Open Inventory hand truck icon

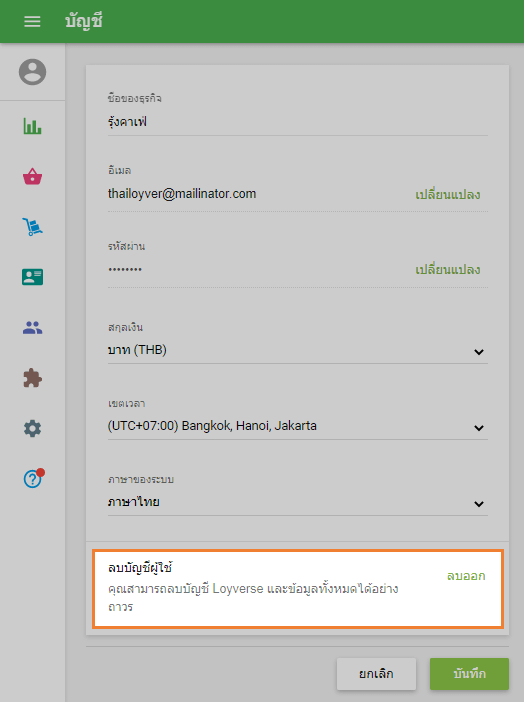[x=32, y=227]
